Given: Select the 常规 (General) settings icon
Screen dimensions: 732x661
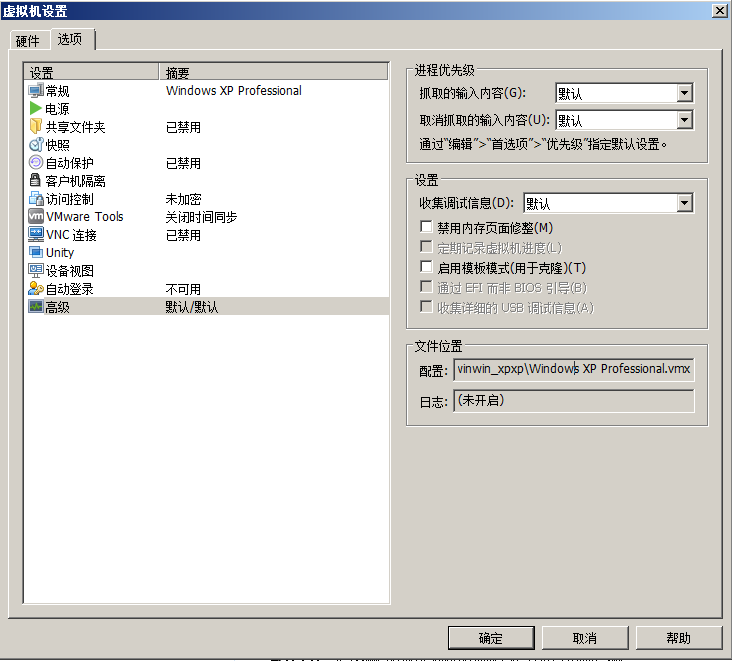Looking at the screenshot, I should coord(35,91).
